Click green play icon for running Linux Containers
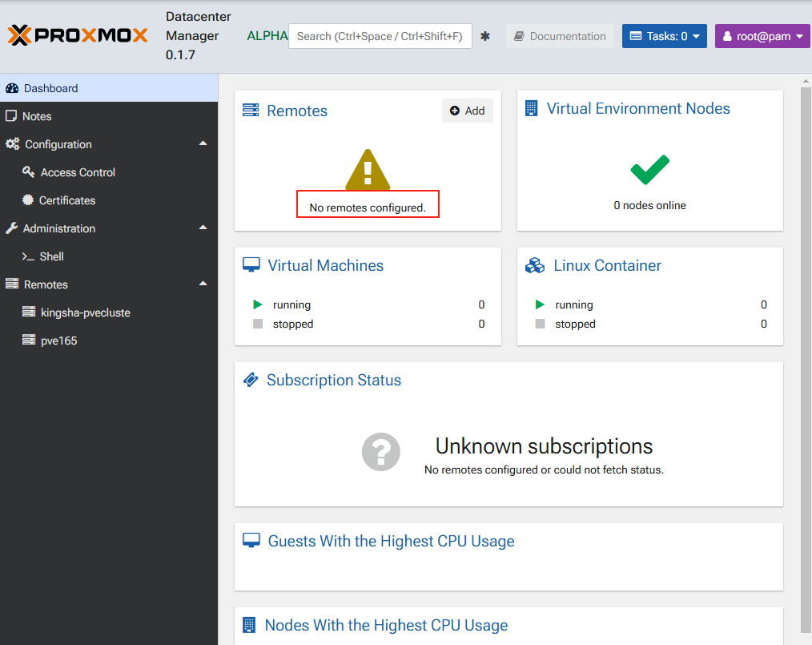The image size is (812, 645). (x=540, y=304)
